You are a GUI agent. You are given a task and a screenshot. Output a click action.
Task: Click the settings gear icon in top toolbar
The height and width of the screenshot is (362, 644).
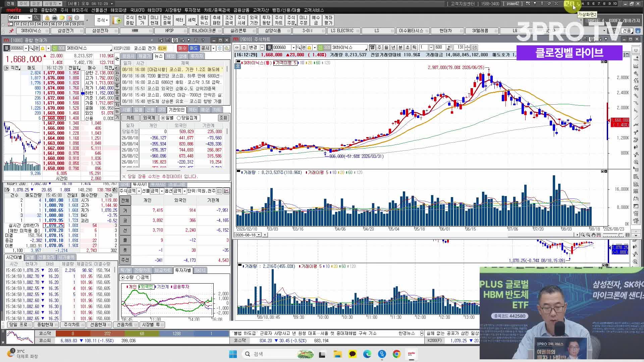(x=77, y=18)
